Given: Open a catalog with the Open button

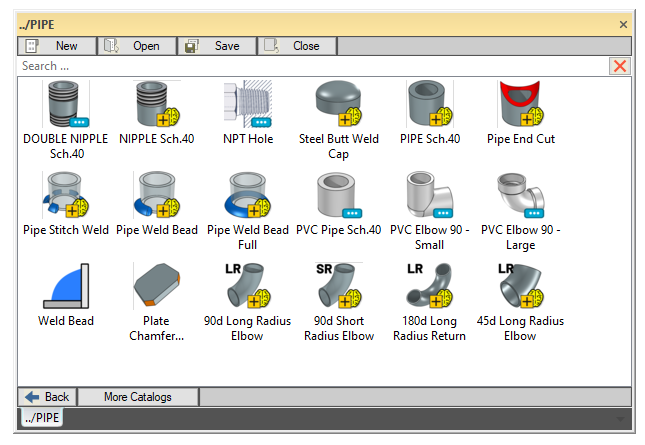Looking at the screenshot, I should [136, 46].
